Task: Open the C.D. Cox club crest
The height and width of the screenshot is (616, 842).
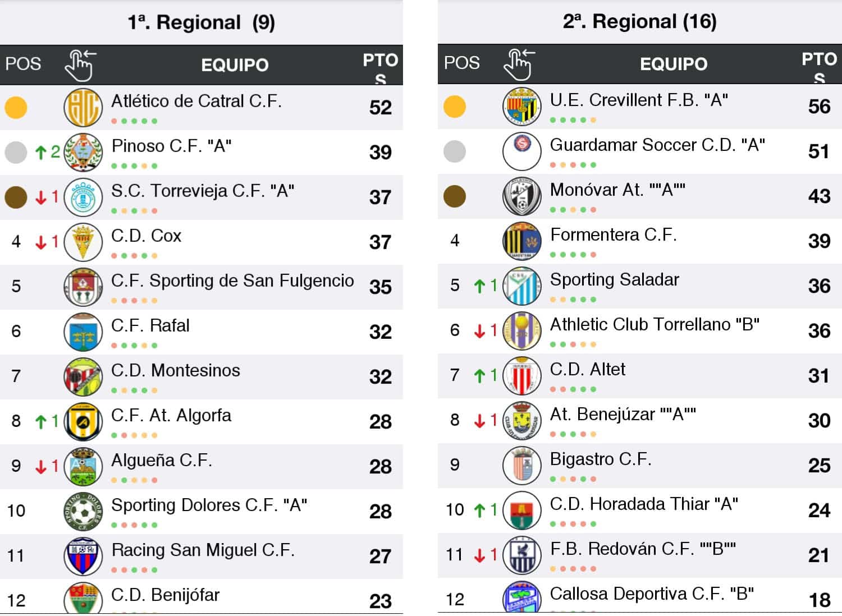Action: coord(83,242)
